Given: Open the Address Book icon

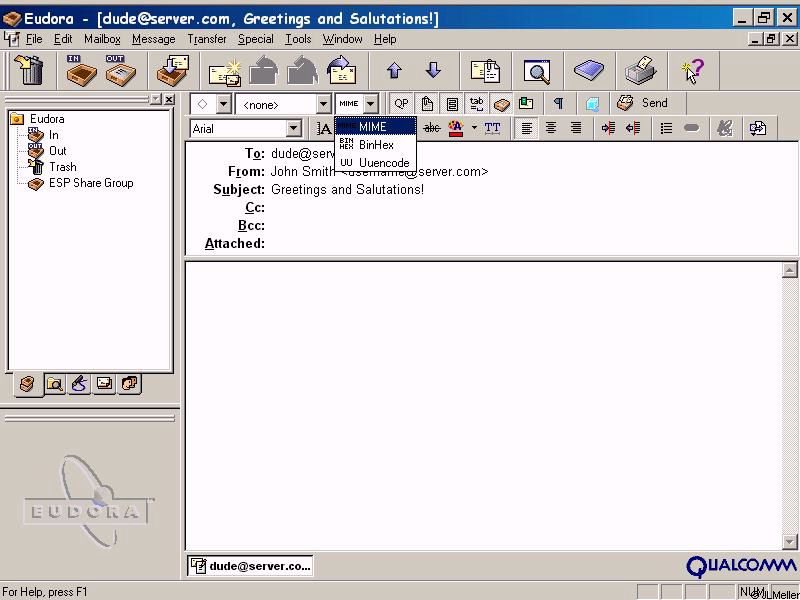Looking at the screenshot, I should point(589,70).
